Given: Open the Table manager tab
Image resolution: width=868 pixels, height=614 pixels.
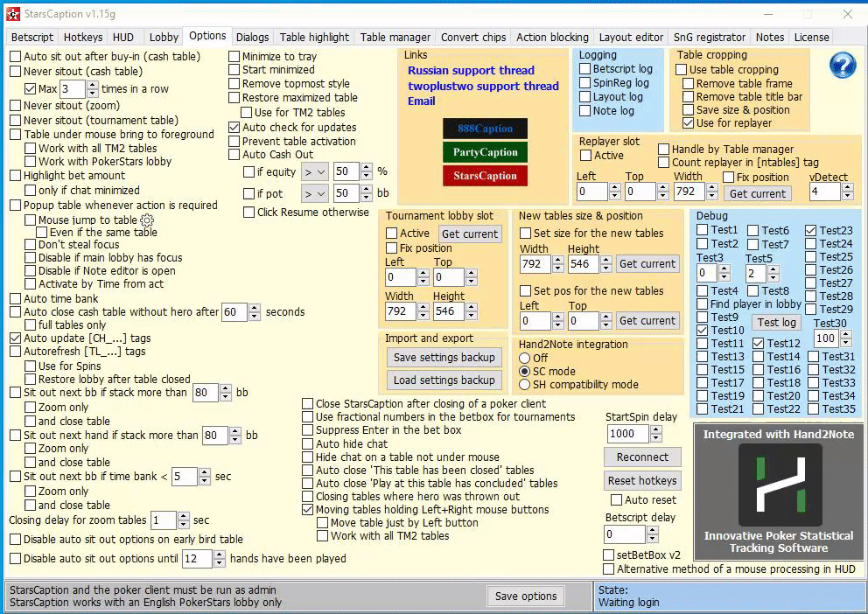Looking at the screenshot, I should point(395,37).
